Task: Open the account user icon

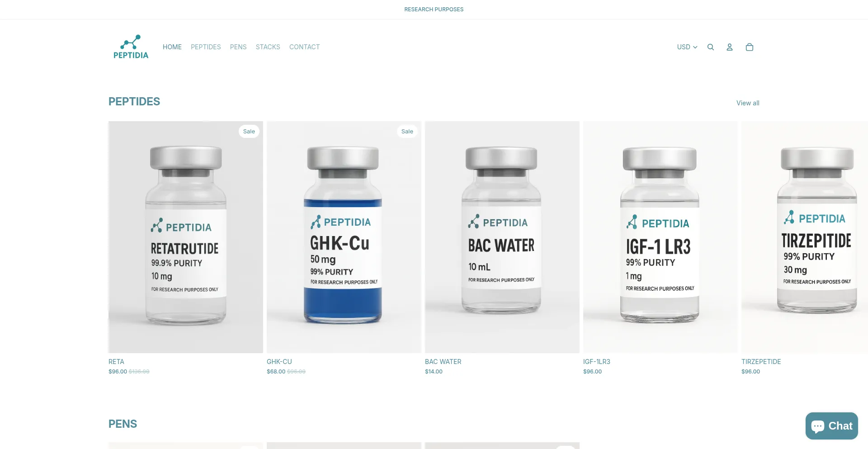Action: point(730,47)
